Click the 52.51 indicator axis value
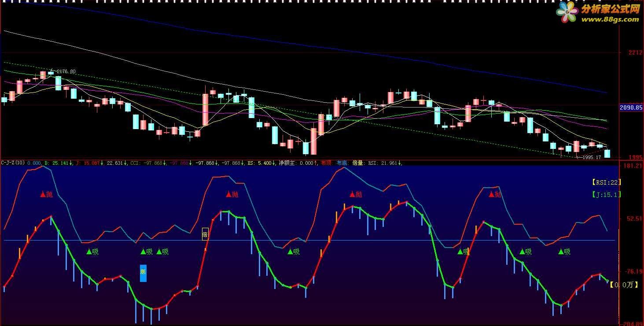Viewport: 644px width, 326px height. pos(634,219)
